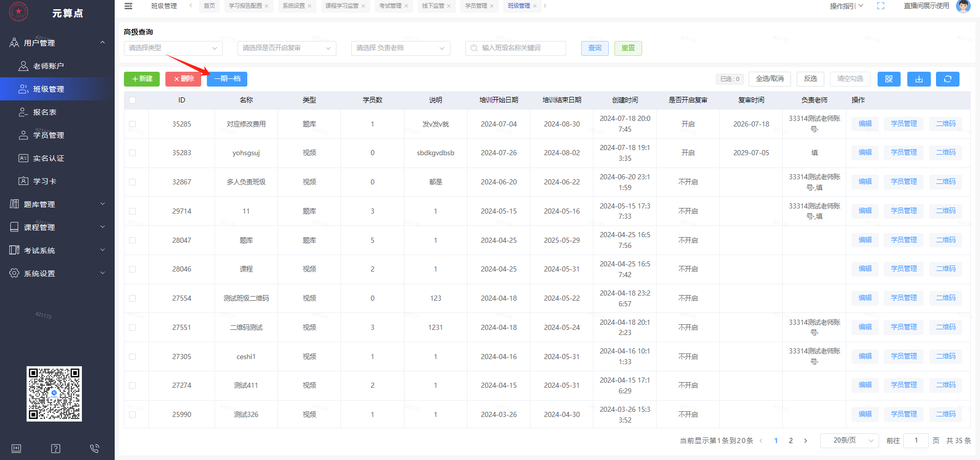Click the blue refresh icon button
The image size is (980, 460).
tap(948, 79)
